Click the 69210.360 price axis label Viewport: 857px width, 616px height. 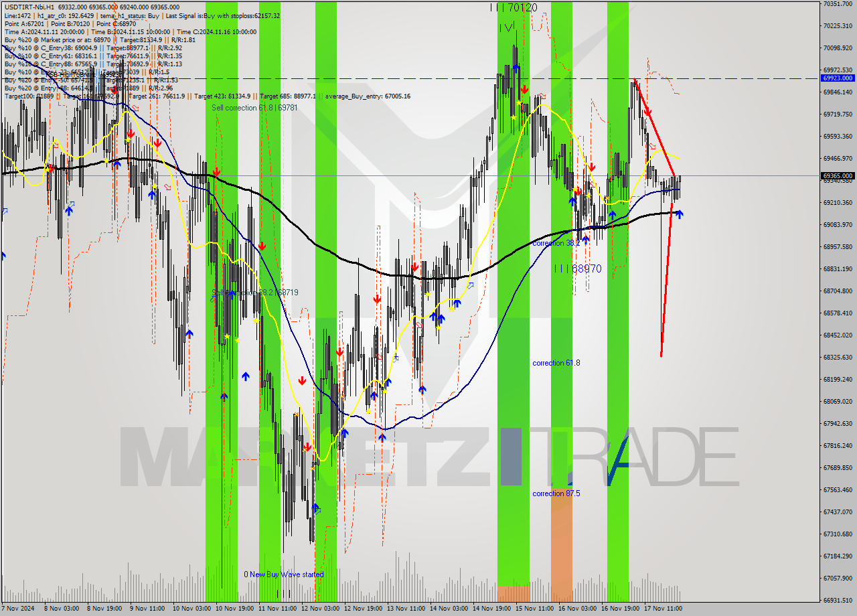tap(838, 203)
